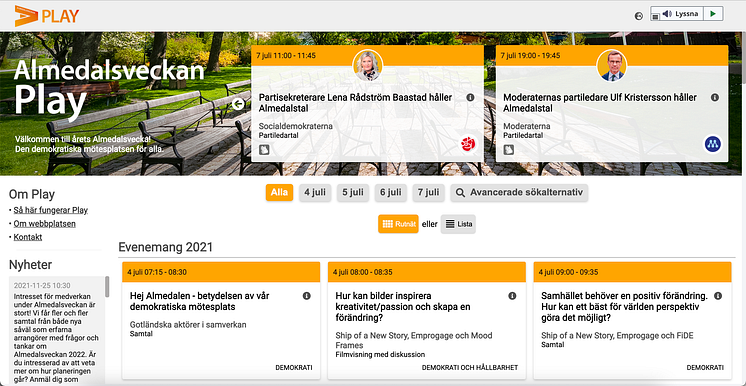This screenshot has width=746, height=386.
Task: Open the globe language icon
Action: pyautogui.click(x=639, y=16)
